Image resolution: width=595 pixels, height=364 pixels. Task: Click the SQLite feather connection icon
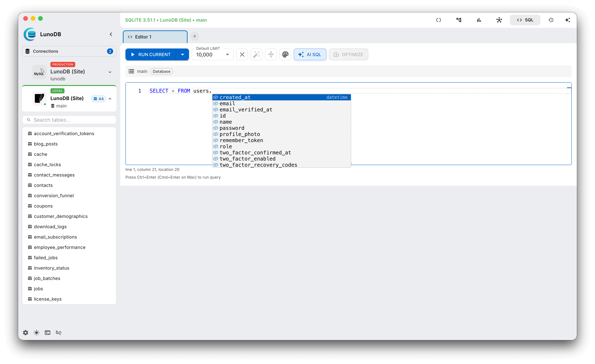(x=39, y=99)
